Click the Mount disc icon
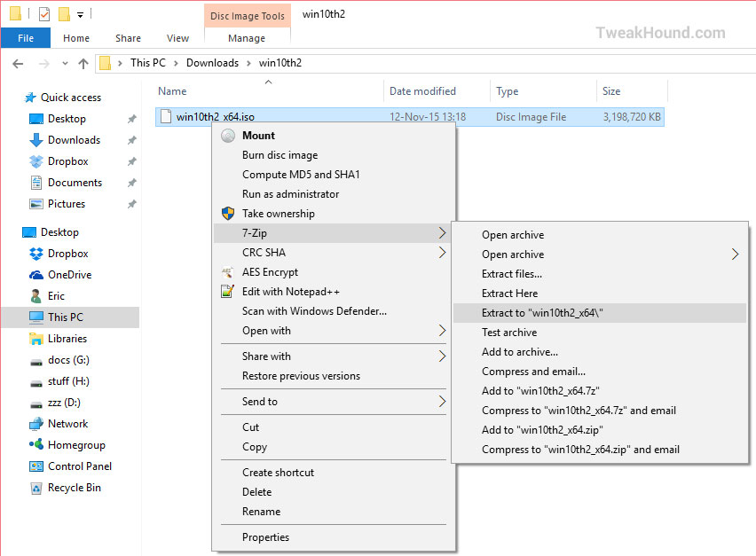 pyautogui.click(x=228, y=136)
